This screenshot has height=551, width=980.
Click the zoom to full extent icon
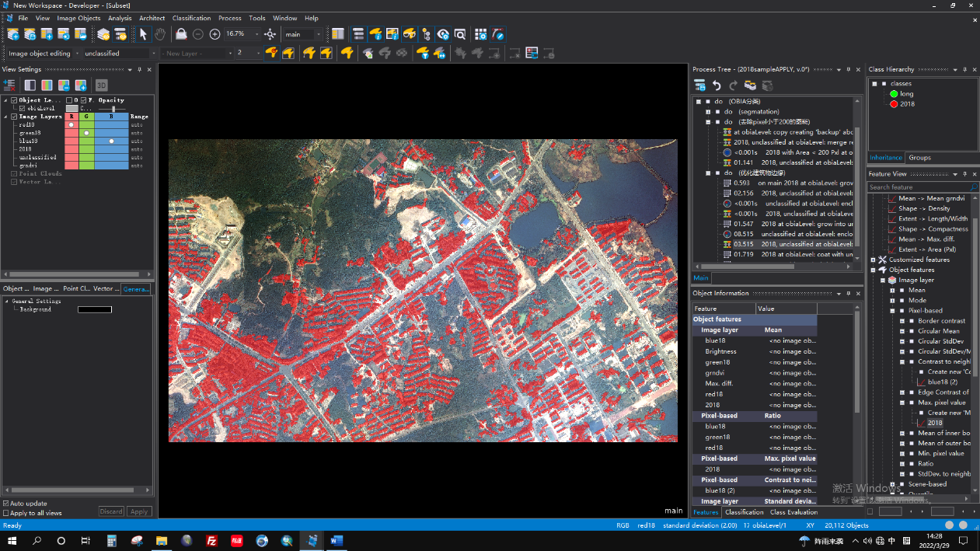click(270, 34)
